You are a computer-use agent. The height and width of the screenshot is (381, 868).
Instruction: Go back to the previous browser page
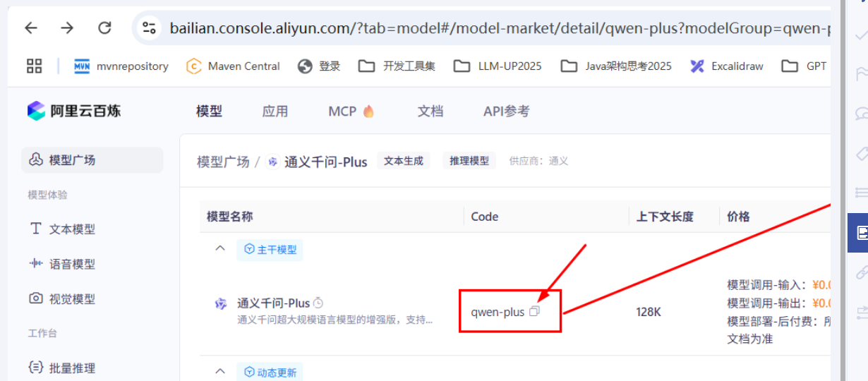31,28
